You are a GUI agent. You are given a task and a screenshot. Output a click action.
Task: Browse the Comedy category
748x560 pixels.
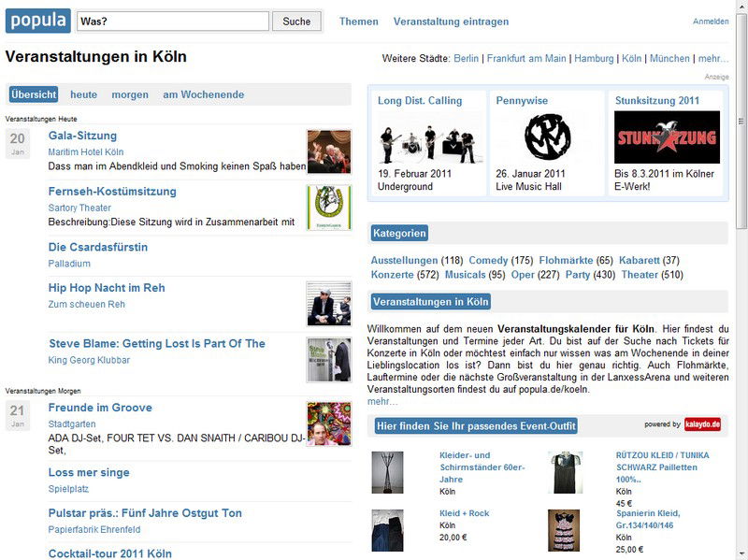tap(488, 260)
